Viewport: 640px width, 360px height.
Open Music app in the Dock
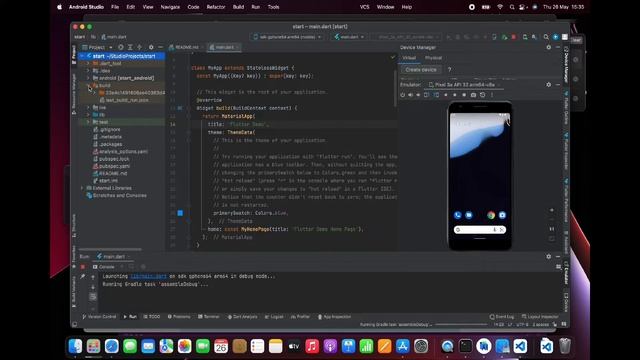pos(312,346)
